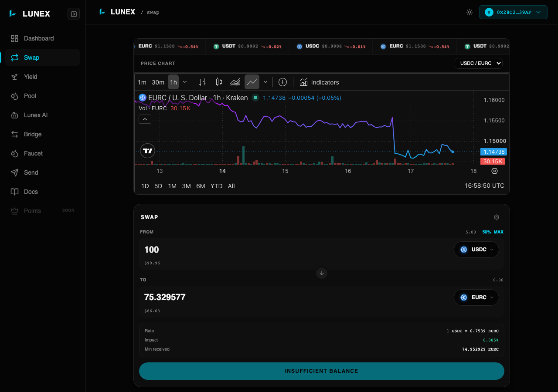Navigate to Bridge label in sidebar
This screenshot has width=558, height=392.
pos(33,134)
